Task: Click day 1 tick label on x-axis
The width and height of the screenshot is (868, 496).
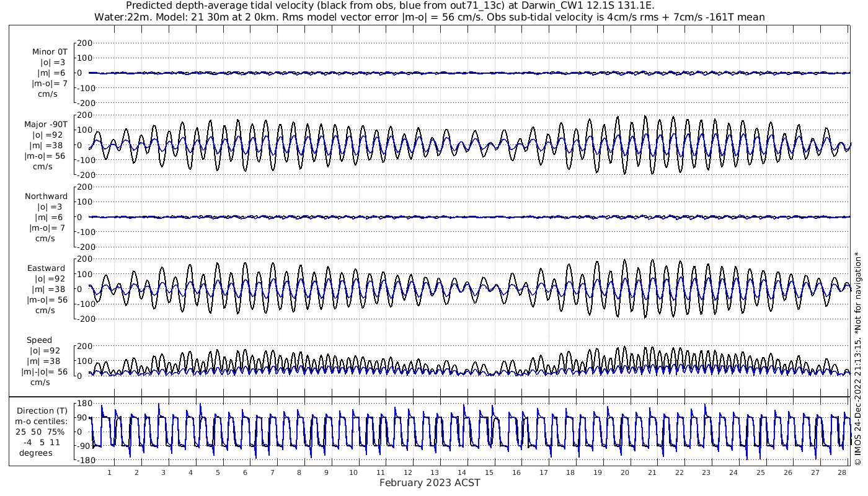Action: [109, 472]
